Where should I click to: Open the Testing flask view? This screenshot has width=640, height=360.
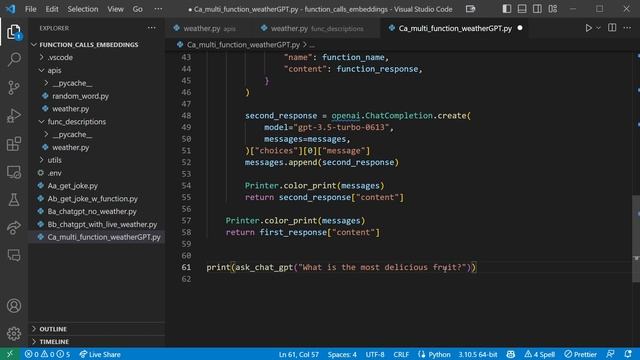tap(14, 200)
